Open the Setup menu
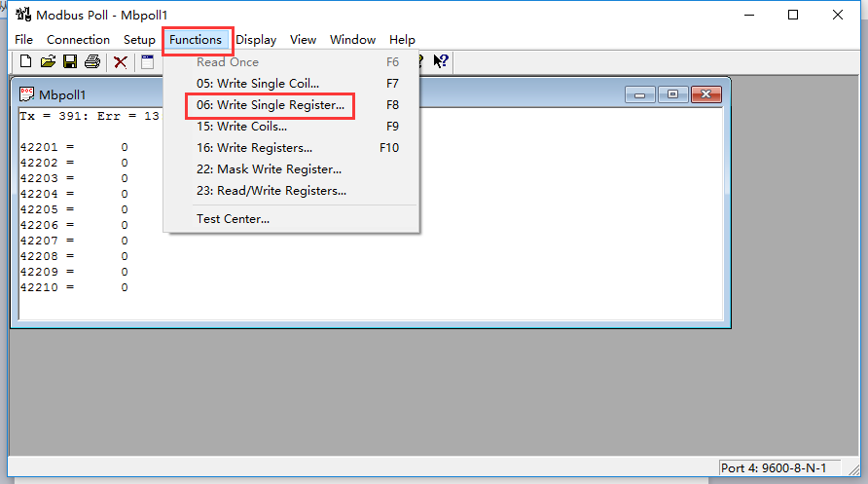The height and width of the screenshot is (484, 868). coord(139,40)
